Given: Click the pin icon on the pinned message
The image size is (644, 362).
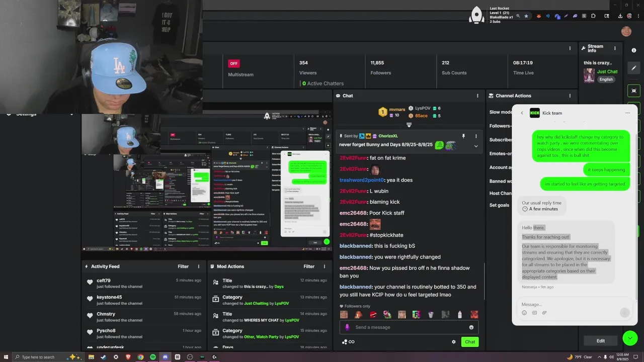Looking at the screenshot, I should pyautogui.click(x=463, y=136).
